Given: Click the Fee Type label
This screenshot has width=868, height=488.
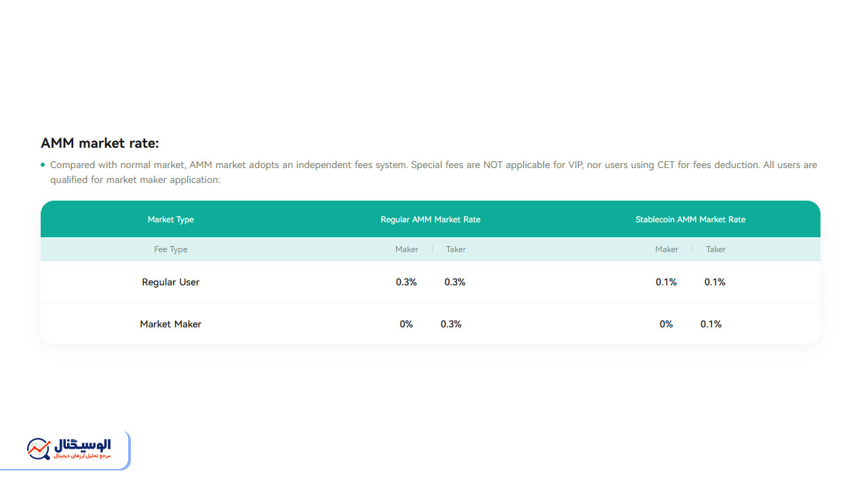Looking at the screenshot, I should (x=171, y=249).
